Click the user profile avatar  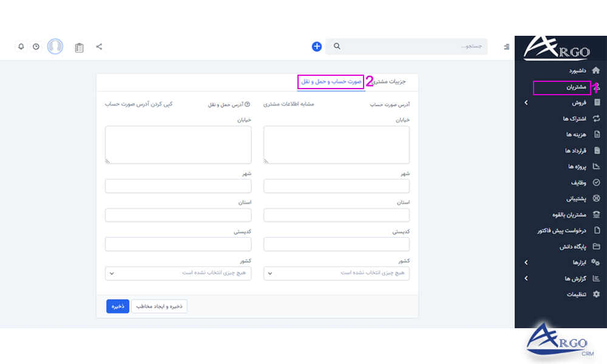(x=55, y=46)
